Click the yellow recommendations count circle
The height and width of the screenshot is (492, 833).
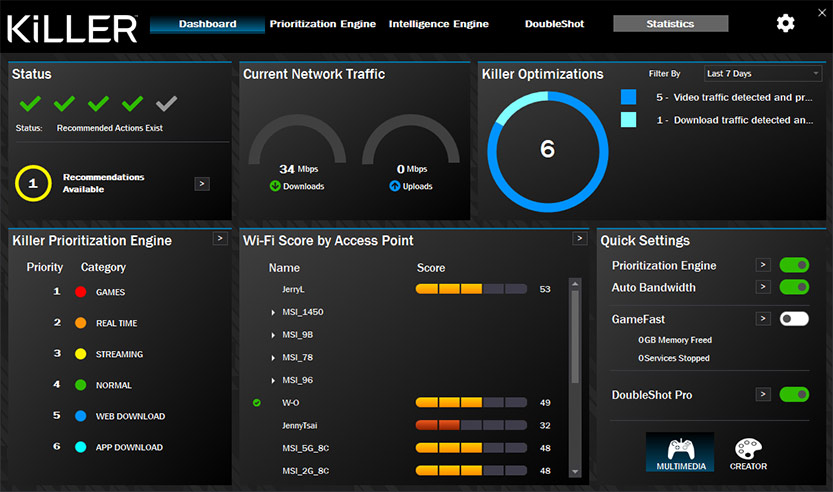pos(33,183)
